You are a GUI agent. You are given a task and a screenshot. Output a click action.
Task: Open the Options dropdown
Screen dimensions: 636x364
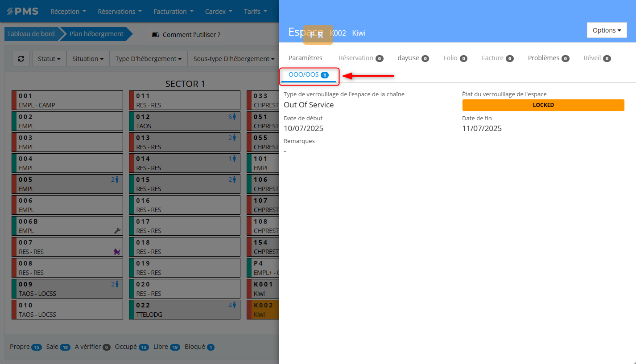(x=607, y=30)
